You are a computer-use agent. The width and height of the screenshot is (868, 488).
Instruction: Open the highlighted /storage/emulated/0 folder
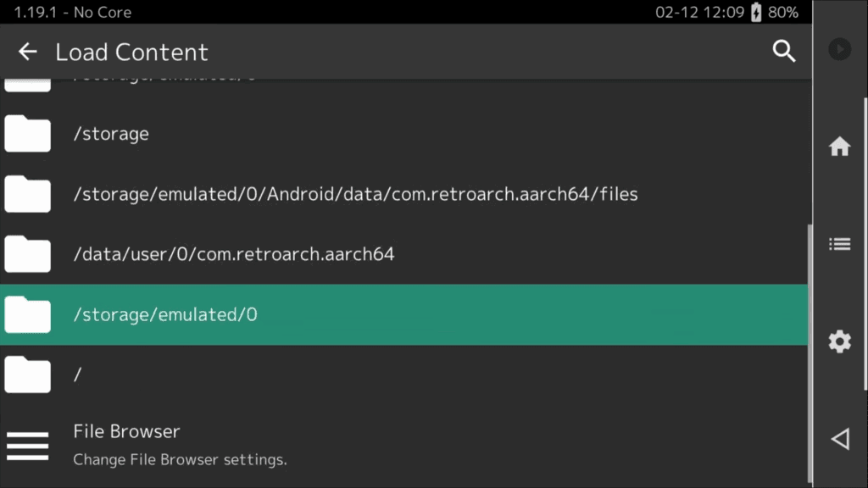pos(165,314)
